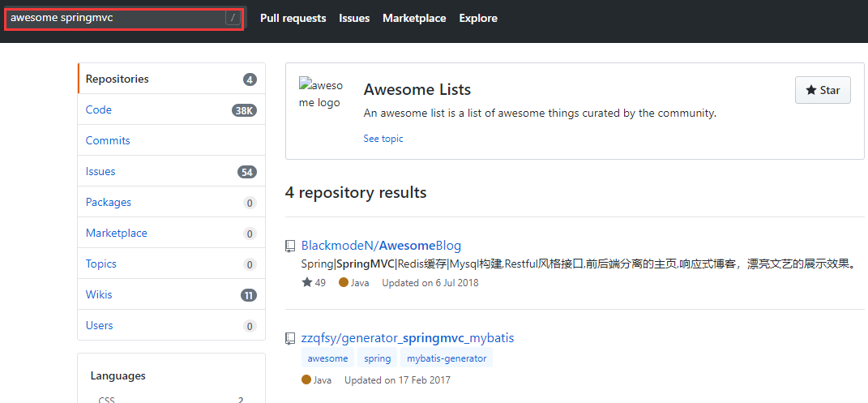Open Issues in the top navigation
Screen dimensions: 868x403
[354, 19]
